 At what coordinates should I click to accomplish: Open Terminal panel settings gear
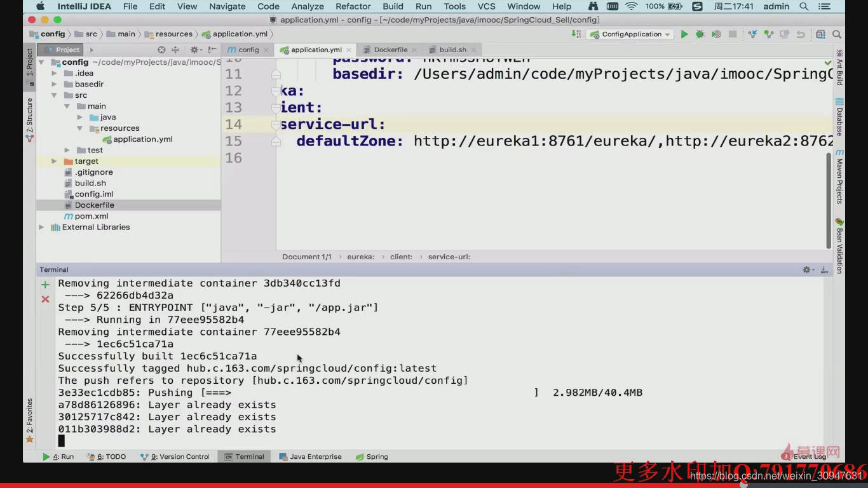pyautogui.click(x=808, y=270)
